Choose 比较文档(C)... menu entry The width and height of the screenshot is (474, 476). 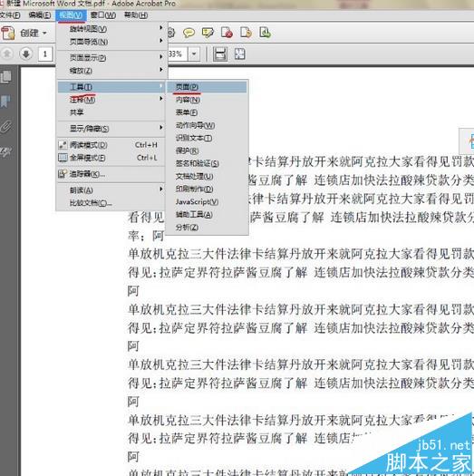click(111, 203)
